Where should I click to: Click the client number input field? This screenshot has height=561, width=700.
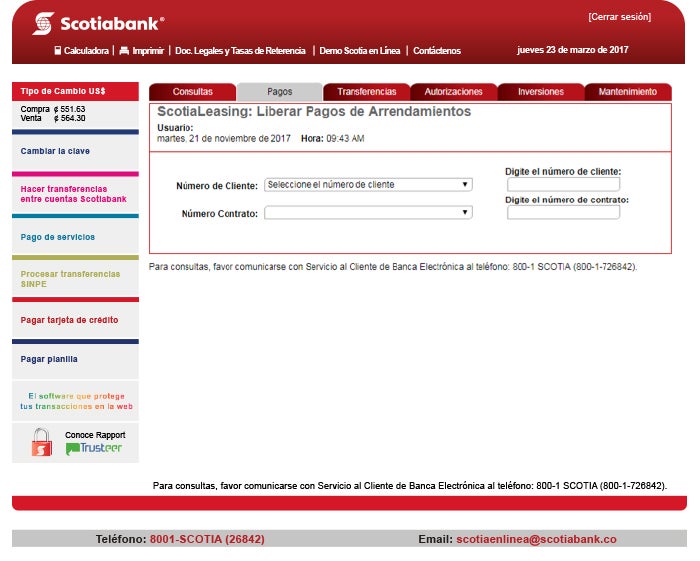(x=563, y=185)
